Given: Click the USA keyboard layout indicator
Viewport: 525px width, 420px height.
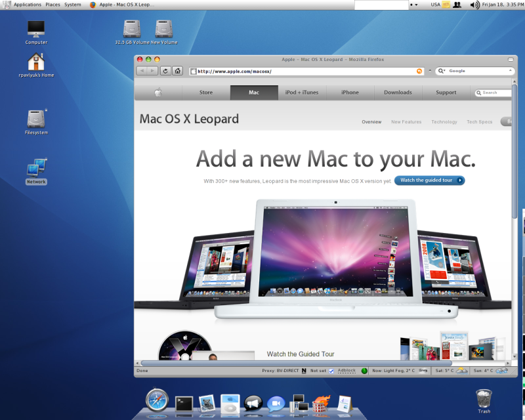Looking at the screenshot, I should coord(435,5).
